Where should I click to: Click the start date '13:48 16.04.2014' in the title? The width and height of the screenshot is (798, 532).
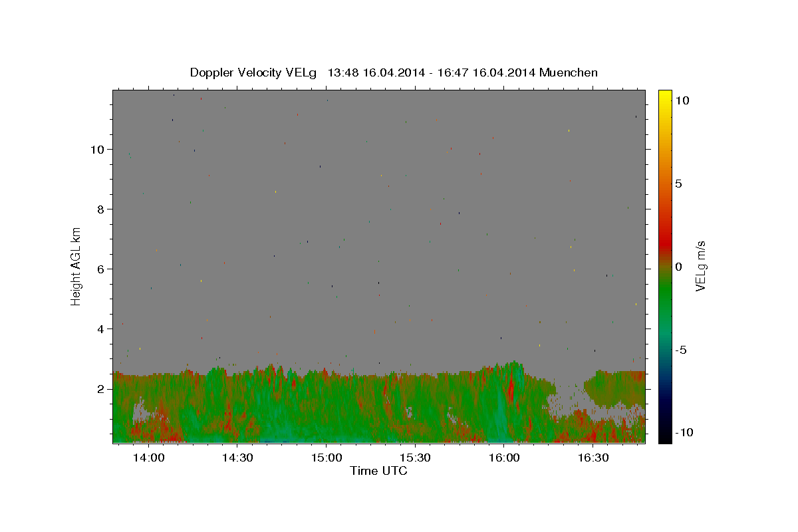[x=374, y=72]
